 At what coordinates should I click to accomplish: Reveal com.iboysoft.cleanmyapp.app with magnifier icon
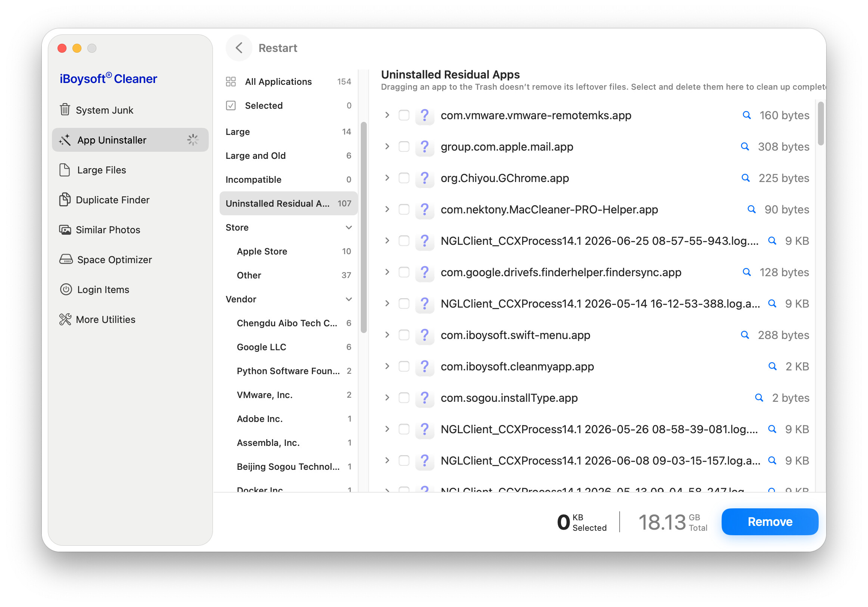pyautogui.click(x=772, y=366)
